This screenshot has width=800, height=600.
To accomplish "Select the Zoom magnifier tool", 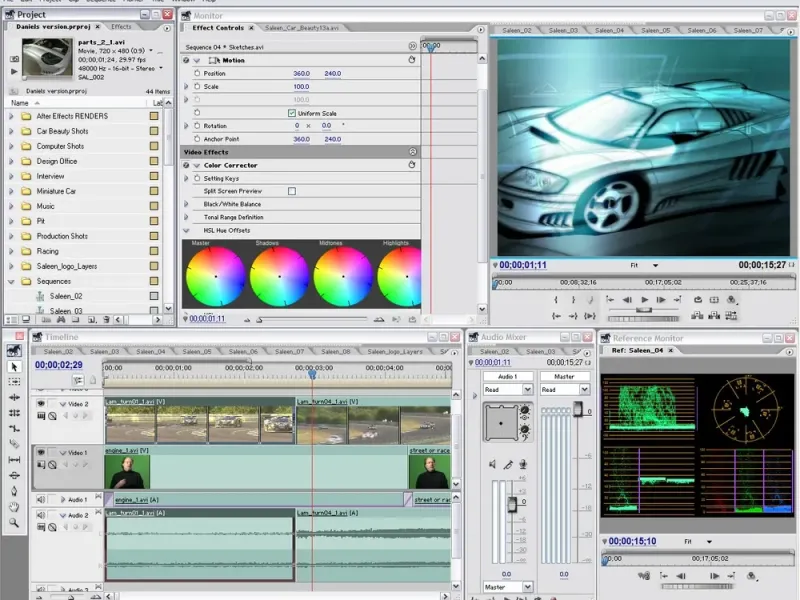I will (14, 522).
